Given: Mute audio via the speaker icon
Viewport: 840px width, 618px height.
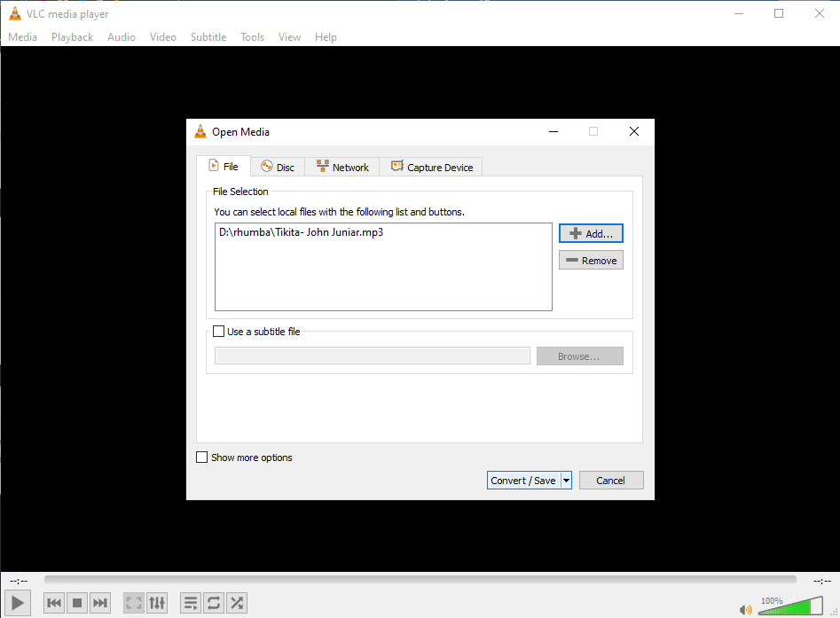Looking at the screenshot, I should [745, 609].
